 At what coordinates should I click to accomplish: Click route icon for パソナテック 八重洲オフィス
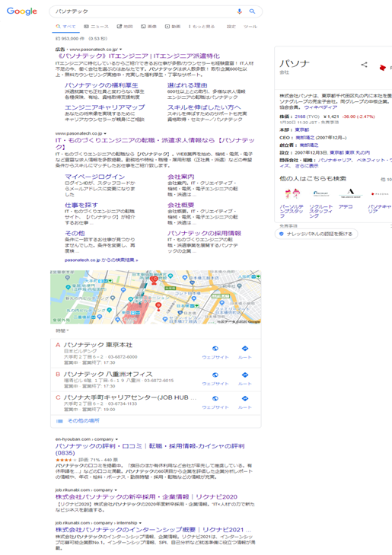click(x=245, y=375)
